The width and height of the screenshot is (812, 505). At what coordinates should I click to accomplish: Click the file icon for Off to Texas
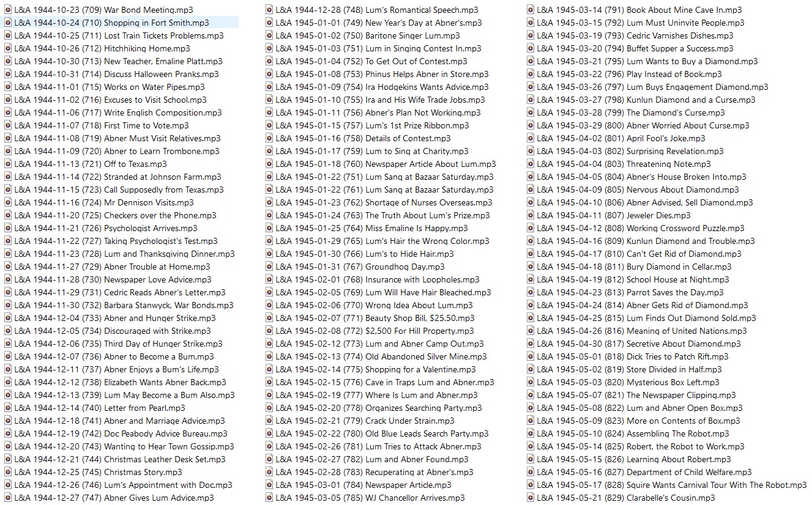[x=8, y=164]
